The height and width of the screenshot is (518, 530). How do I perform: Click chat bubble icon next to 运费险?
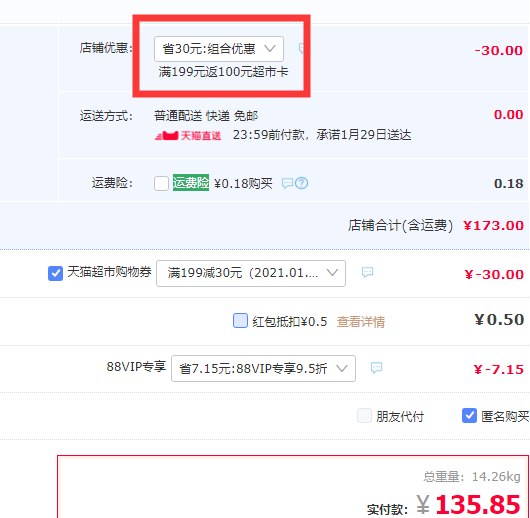click(287, 183)
